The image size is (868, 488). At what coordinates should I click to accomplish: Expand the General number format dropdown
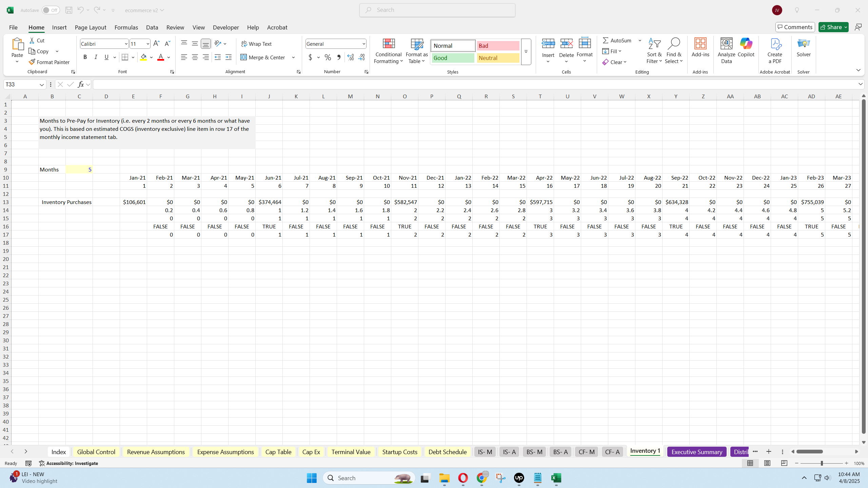tap(363, 44)
